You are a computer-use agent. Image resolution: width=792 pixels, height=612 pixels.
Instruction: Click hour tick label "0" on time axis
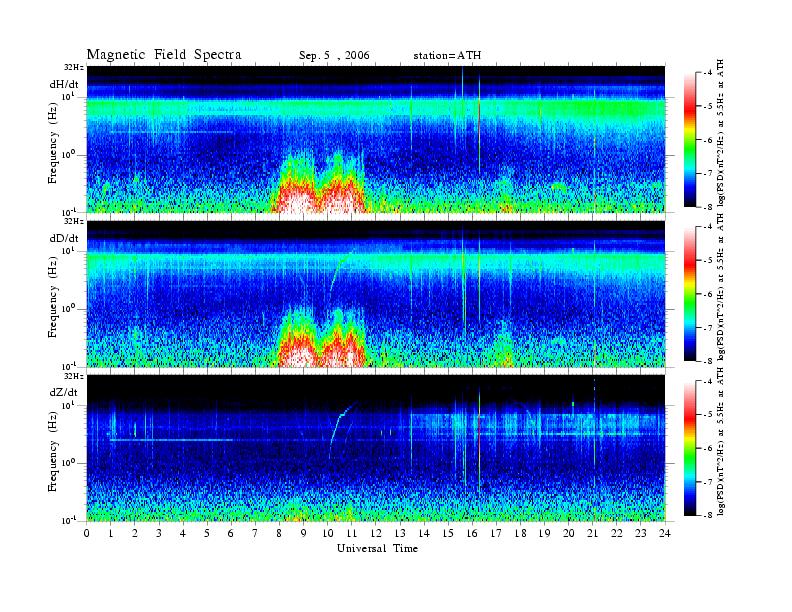(87, 533)
